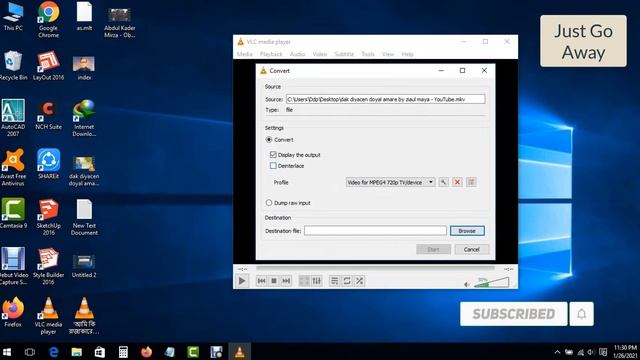Toggle the VLC playlist view
This screenshot has height=360, width=640.
[x=334, y=281]
